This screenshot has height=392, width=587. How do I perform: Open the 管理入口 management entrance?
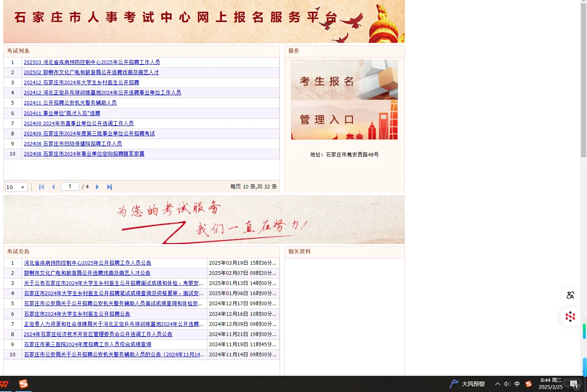click(344, 119)
